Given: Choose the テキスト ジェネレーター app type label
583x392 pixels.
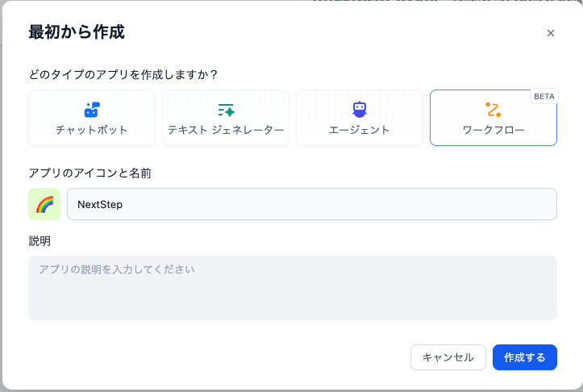Looking at the screenshot, I should coord(226,130).
